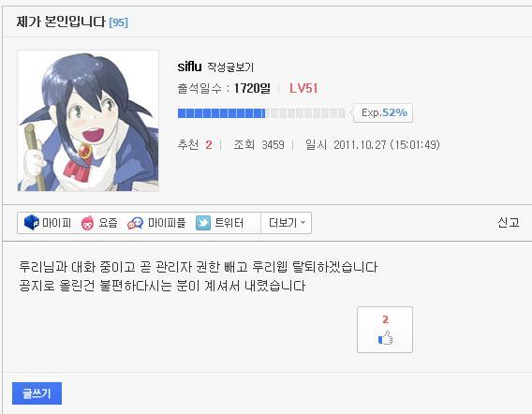This screenshot has width=532, height=414.
Task: Click the 마이피플 speech bubble icon
Action: coord(135,223)
